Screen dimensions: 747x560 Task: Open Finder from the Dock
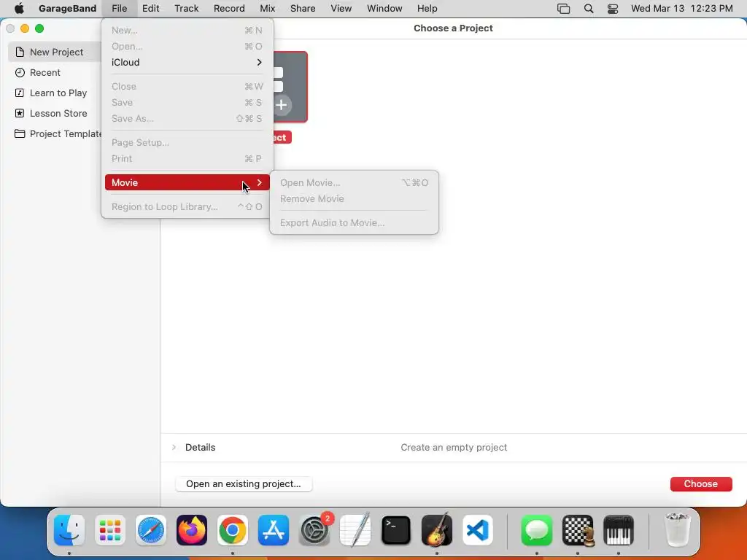(x=69, y=530)
